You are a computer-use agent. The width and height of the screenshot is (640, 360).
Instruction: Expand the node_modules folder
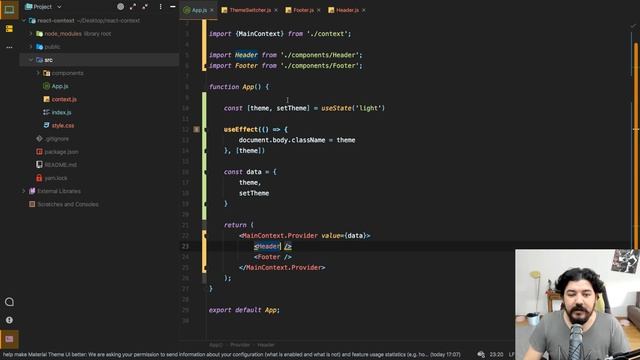(31, 33)
